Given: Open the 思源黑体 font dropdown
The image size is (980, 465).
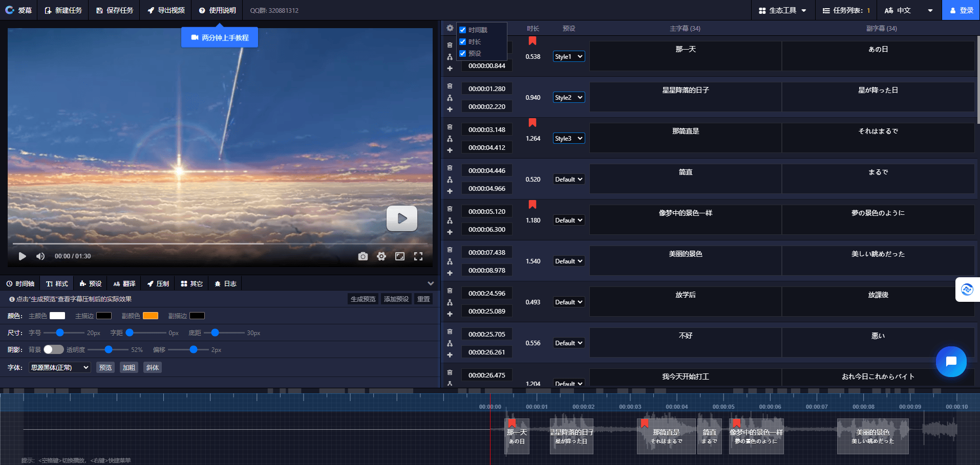Looking at the screenshot, I should (59, 367).
